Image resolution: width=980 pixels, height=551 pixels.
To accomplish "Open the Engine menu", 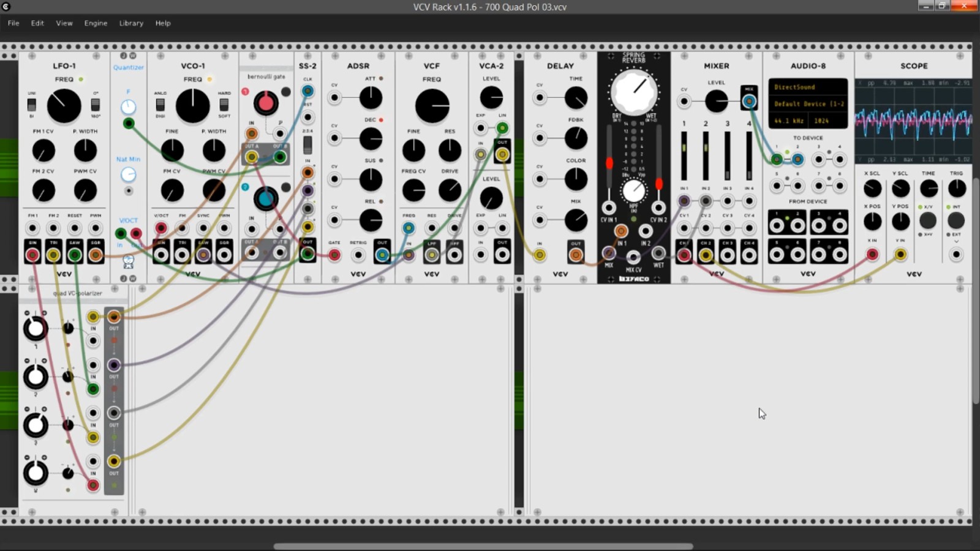I will (x=96, y=23).
